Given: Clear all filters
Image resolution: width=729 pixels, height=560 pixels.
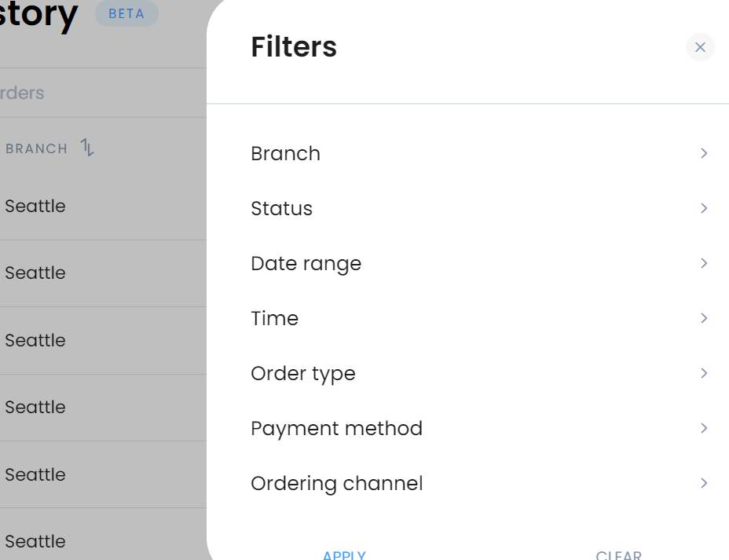Looking at the screenshot, I should pyautogui.click(x=618, y=555).
